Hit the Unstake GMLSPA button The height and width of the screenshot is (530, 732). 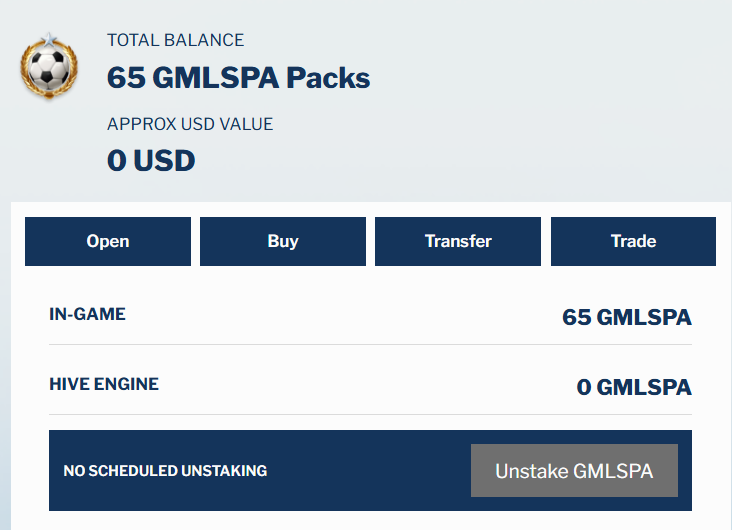[574, 470]
